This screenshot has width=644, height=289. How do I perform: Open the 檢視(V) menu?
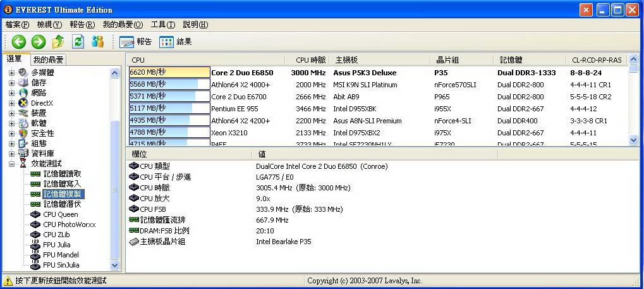(x=49, y=25)
